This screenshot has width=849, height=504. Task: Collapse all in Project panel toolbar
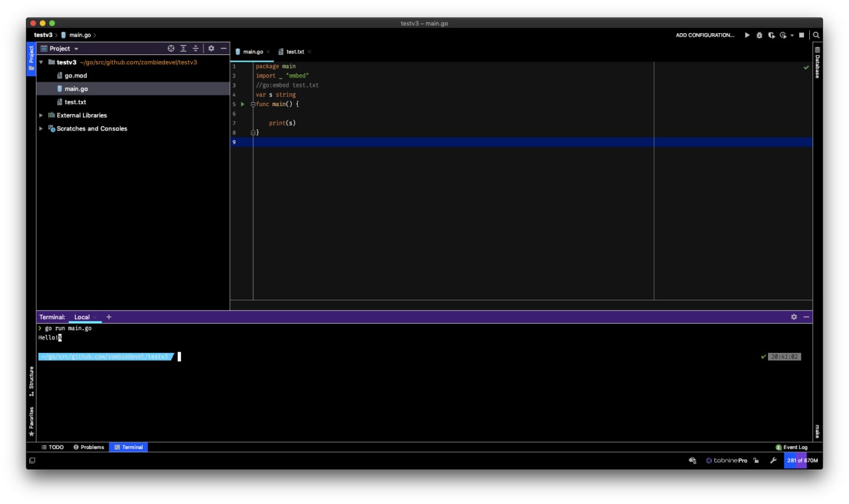pos(196,48)
